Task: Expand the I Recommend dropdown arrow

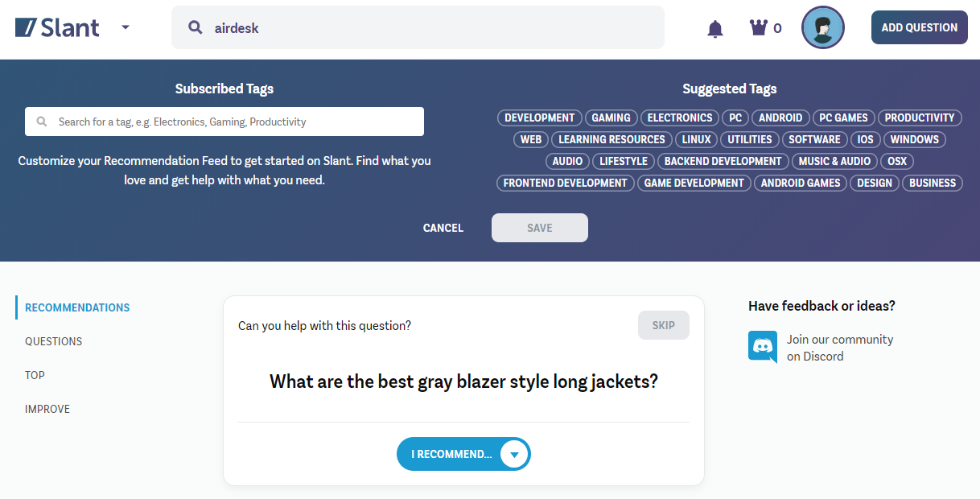Action: coord(514,455)
